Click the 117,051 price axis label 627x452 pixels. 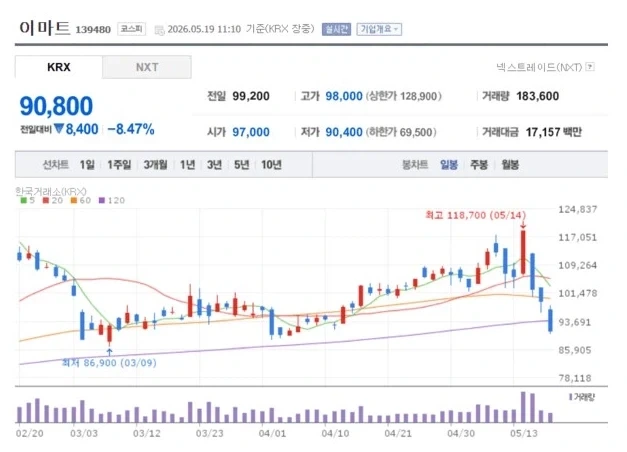click(578, 238)
